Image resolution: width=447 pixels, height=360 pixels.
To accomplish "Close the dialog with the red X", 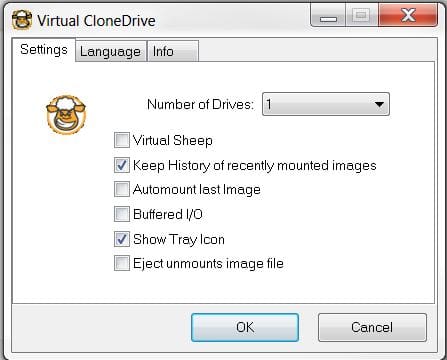I will pos(408,15).
